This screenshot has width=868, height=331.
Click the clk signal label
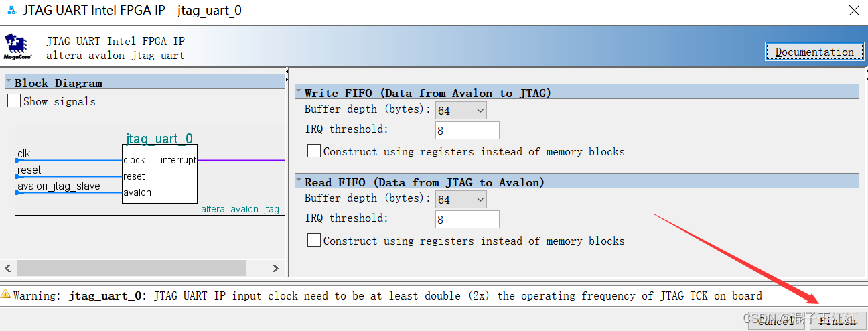[x=24, y=154]
